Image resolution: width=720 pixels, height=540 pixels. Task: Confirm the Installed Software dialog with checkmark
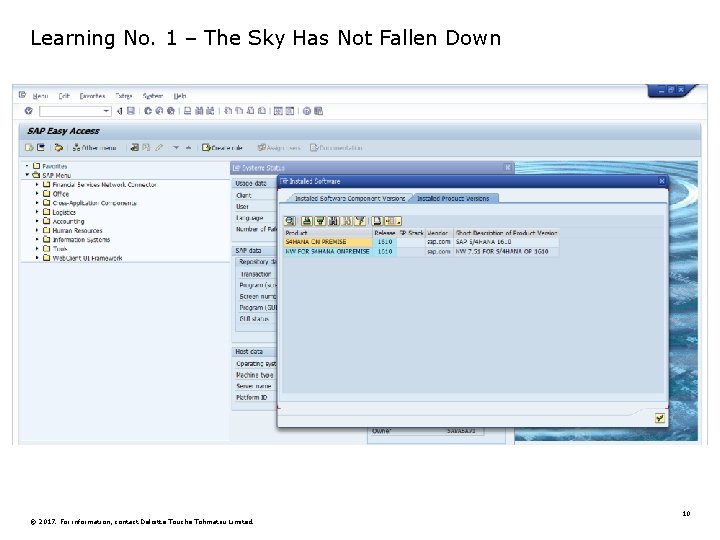pos(660,418)
